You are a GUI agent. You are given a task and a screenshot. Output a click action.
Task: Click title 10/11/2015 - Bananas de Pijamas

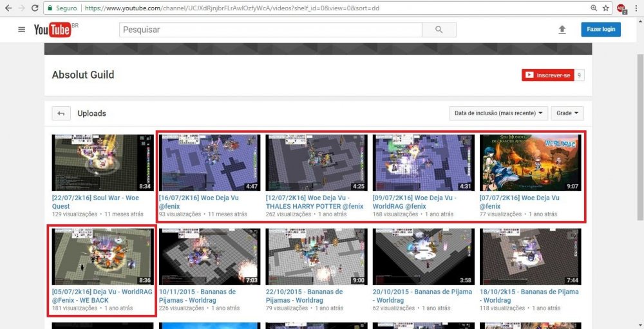coord(198,296)
